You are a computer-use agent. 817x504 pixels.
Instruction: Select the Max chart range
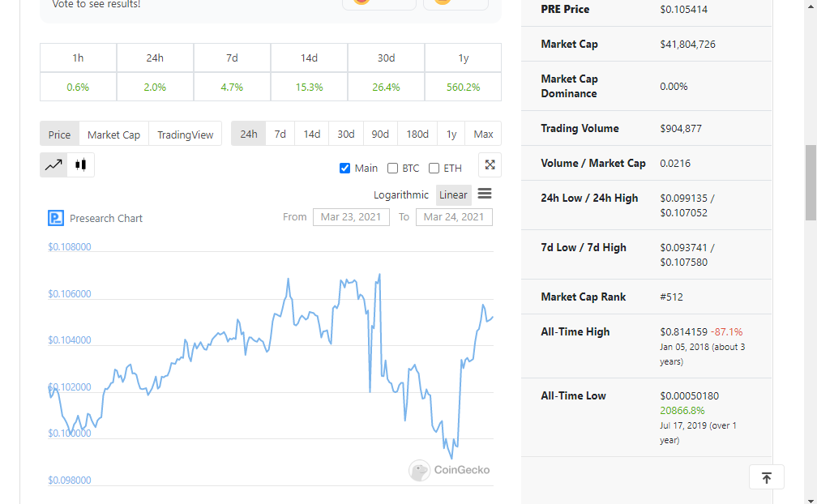click(484, 134)
